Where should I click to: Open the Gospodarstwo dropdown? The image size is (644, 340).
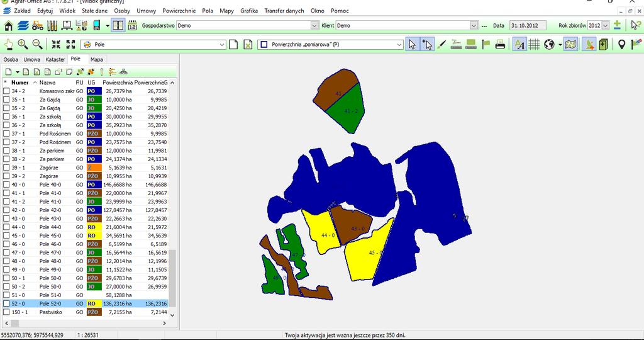(314, 25)
